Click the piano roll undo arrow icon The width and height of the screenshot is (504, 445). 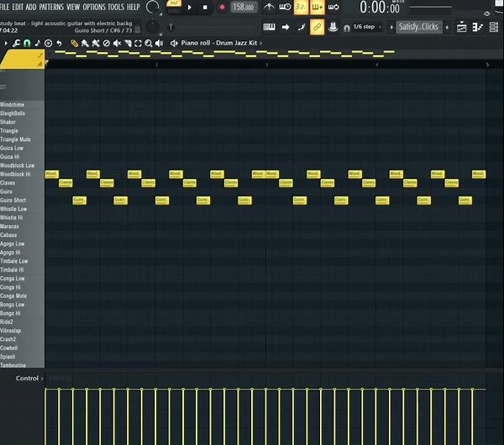(59, 43)
